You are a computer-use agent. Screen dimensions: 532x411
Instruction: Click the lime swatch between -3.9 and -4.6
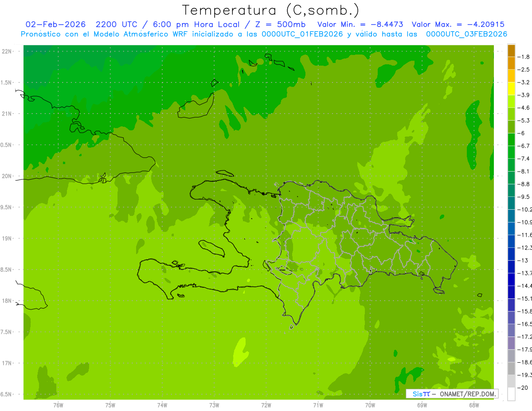pos(511,102)
